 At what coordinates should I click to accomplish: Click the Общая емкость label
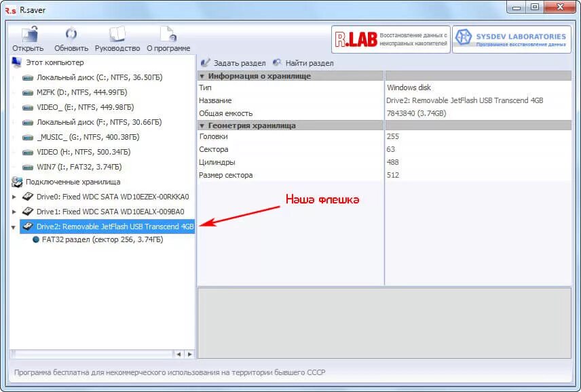coord(225,113)
